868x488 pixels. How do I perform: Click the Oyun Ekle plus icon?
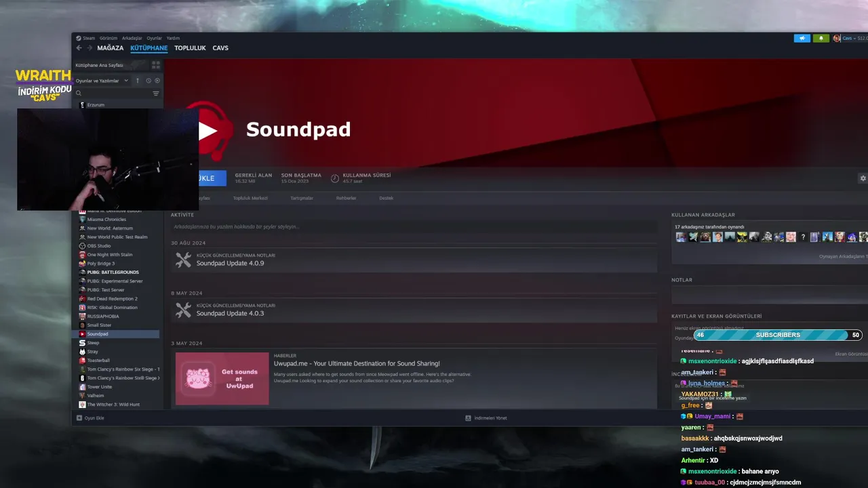(79, 418)
